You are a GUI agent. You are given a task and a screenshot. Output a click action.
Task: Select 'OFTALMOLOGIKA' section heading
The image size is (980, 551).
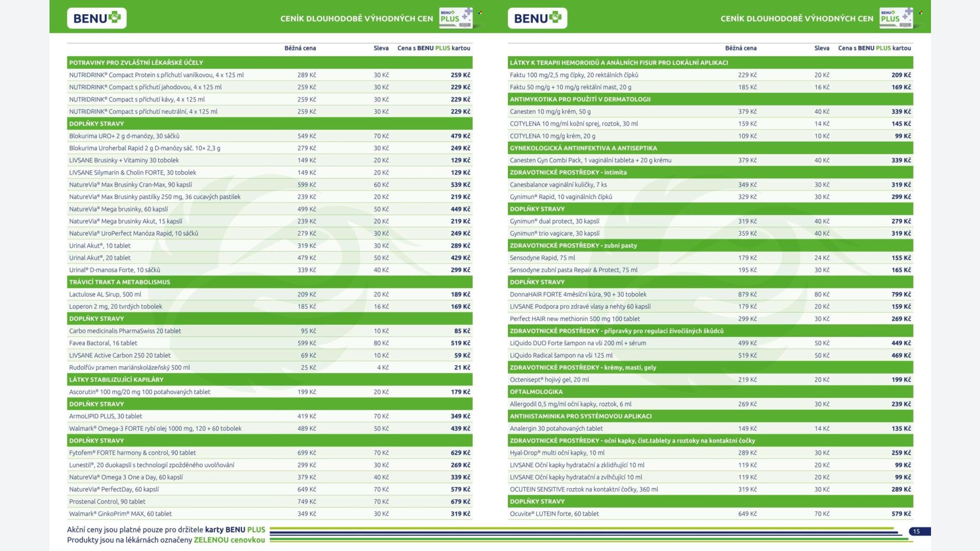[710, 392]
